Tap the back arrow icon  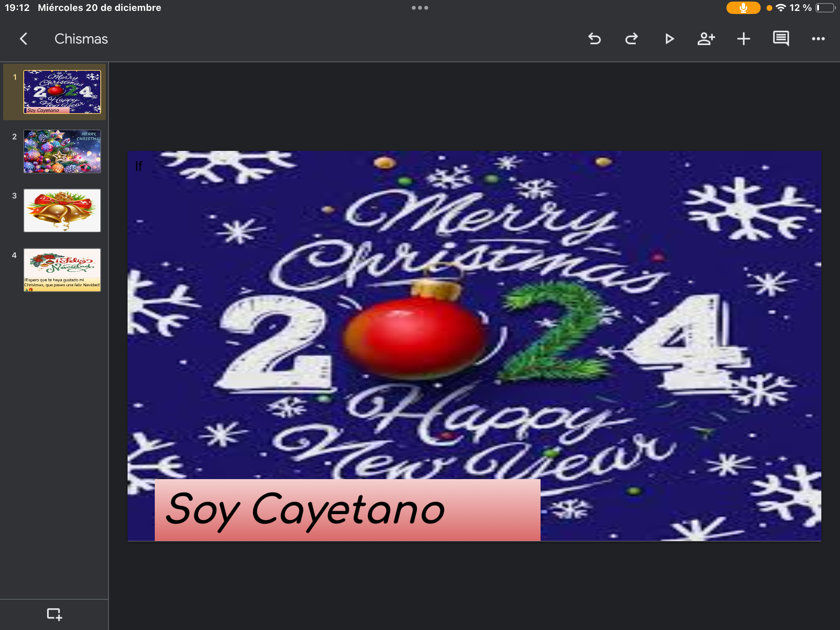24,39
